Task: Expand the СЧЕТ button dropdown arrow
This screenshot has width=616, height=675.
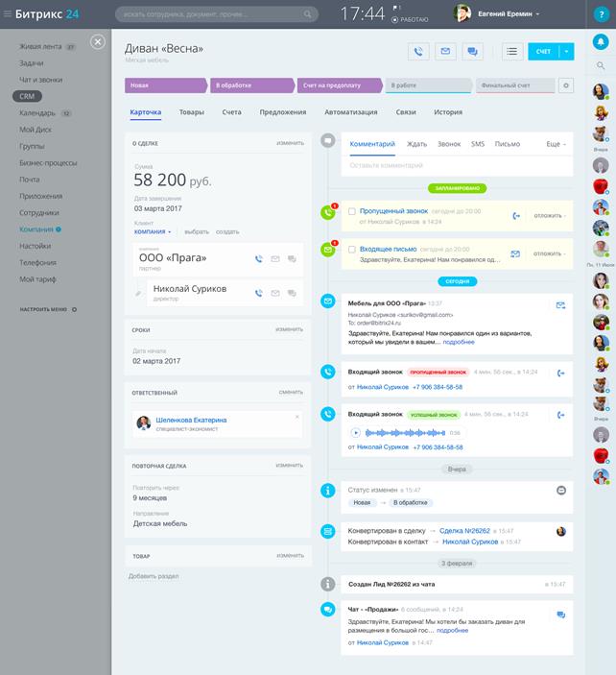Action: 567,52
